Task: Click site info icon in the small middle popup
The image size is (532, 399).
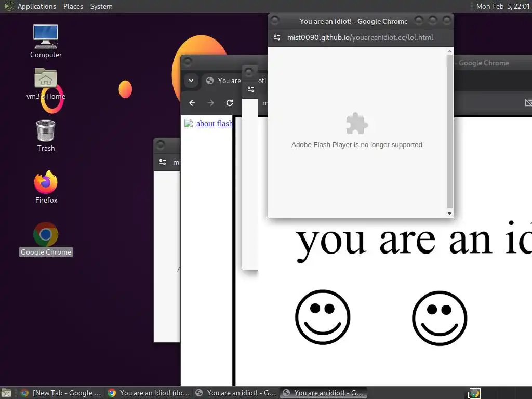Action: click(x=251, y=89)
